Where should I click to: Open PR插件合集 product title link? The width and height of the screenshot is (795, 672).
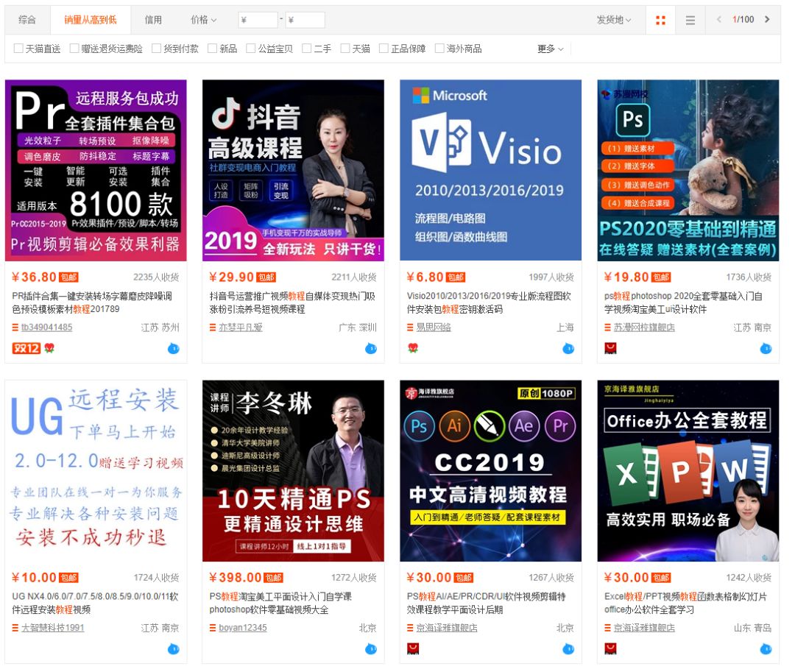tap(92, 303)
